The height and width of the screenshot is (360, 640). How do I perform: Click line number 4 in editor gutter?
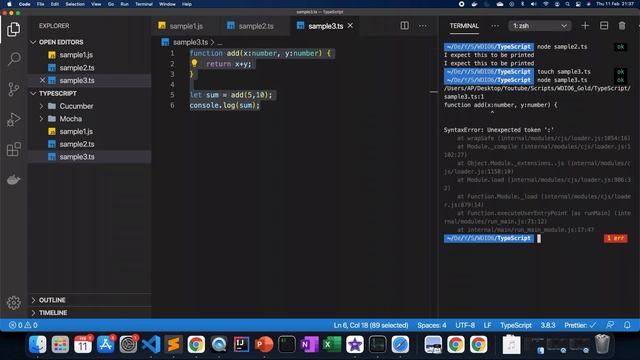tap(172, 84)
